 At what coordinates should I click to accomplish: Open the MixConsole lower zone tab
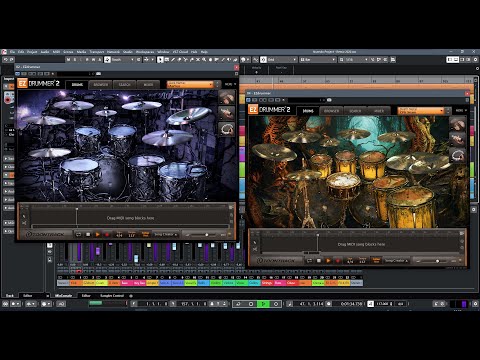tap(63, 296)
